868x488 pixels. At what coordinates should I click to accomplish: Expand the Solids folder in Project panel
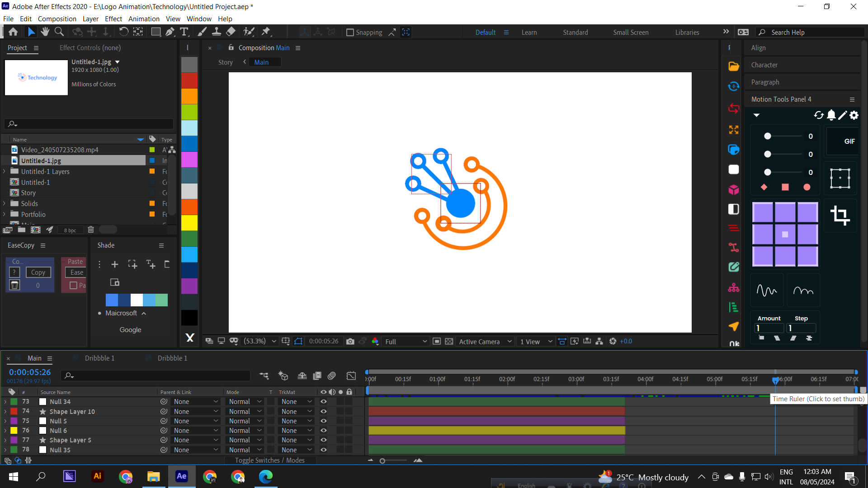[x=5, y=203]
